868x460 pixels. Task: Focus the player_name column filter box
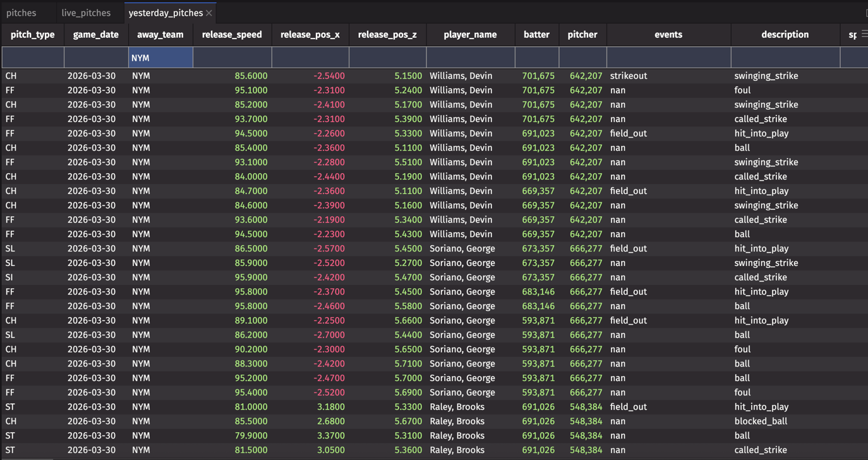coord(470,57)
